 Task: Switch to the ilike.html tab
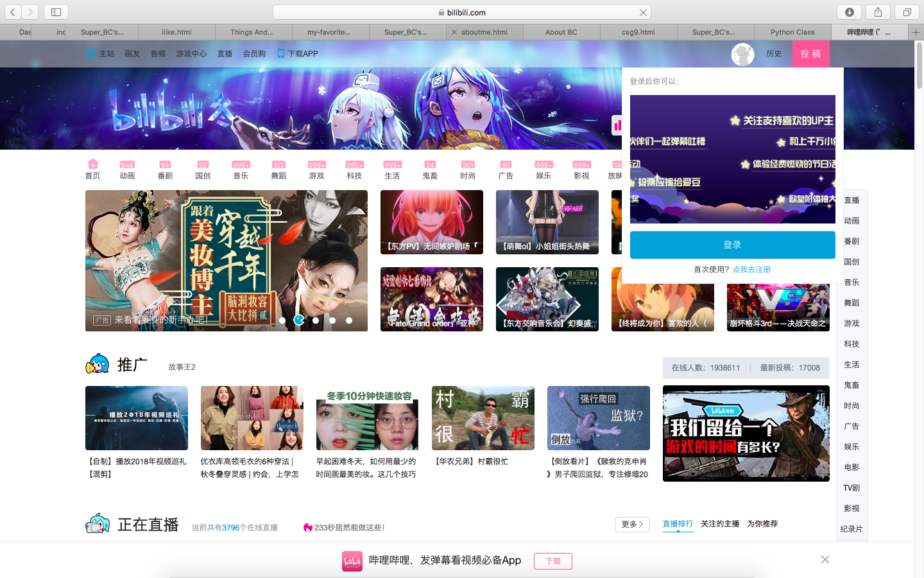(x=176, y=32)
